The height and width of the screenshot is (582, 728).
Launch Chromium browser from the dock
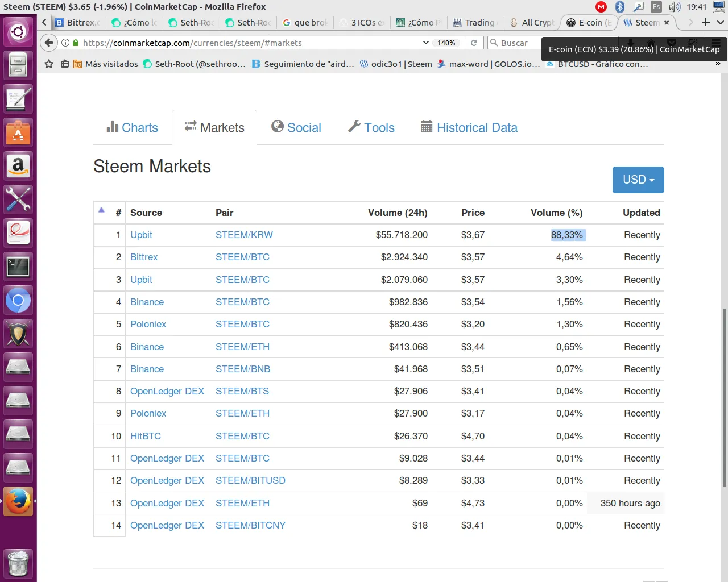[x=18, y=300]
